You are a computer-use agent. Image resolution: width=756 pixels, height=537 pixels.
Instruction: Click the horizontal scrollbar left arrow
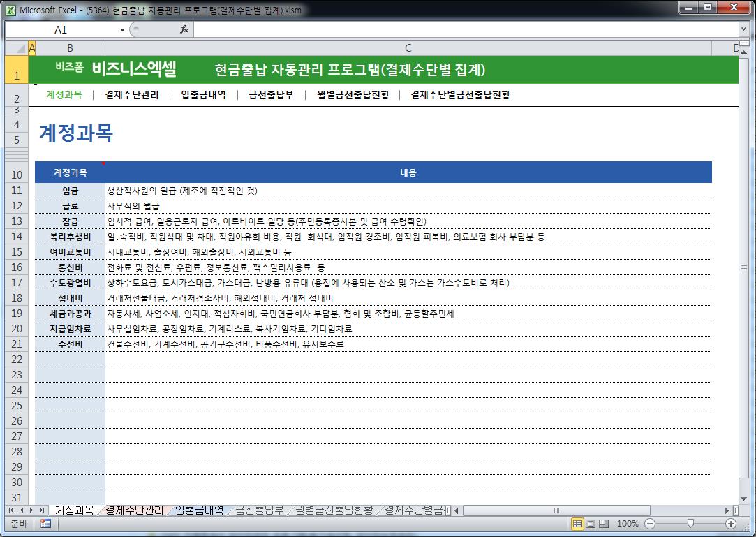[457, 510]
